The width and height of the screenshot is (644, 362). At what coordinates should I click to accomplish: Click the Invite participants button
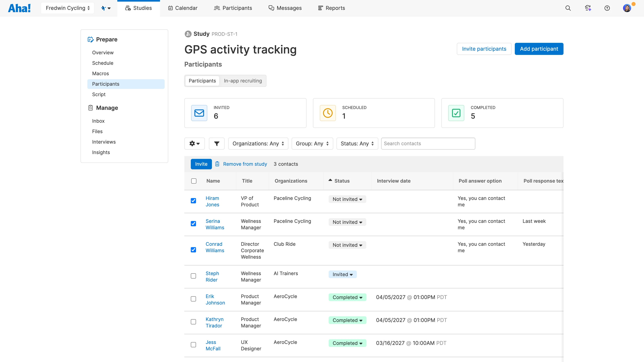(484, 49)
